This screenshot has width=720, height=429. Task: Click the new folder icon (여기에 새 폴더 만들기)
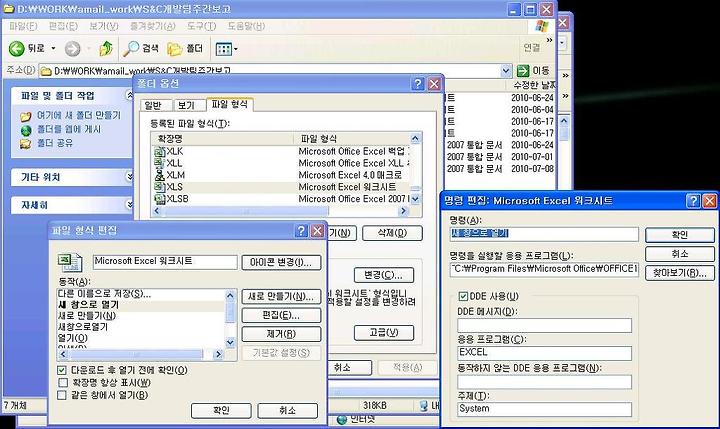coord(26,116)
